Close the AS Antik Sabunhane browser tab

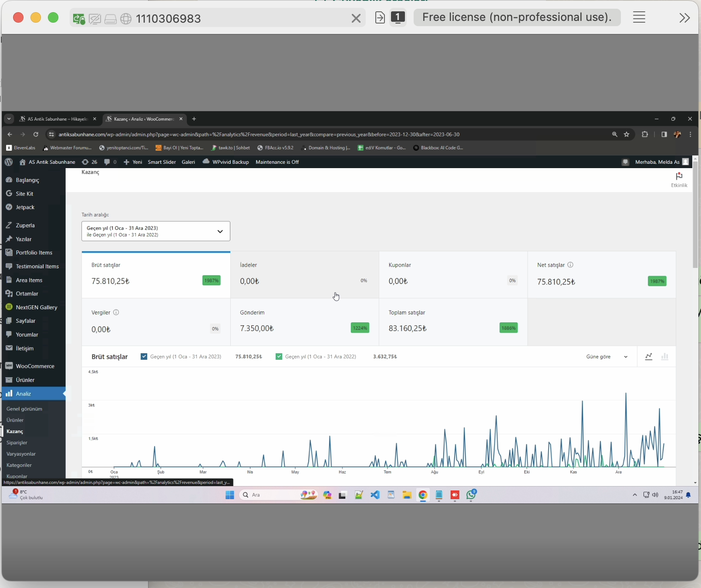point(94,119)
